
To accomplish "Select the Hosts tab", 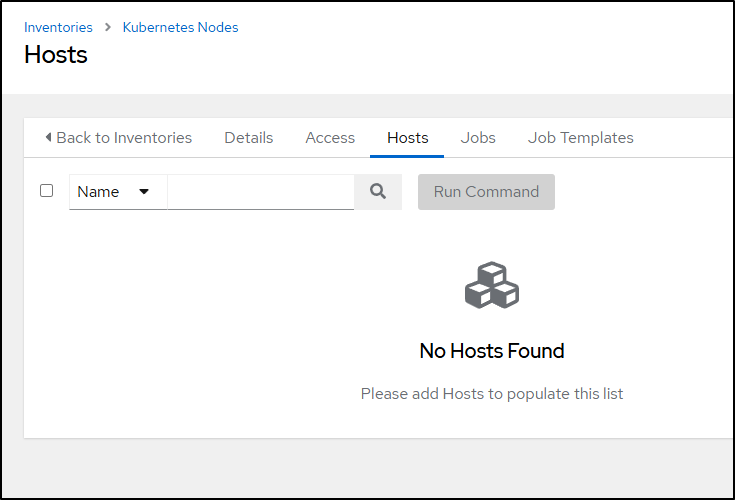I will tap(407, 138).
